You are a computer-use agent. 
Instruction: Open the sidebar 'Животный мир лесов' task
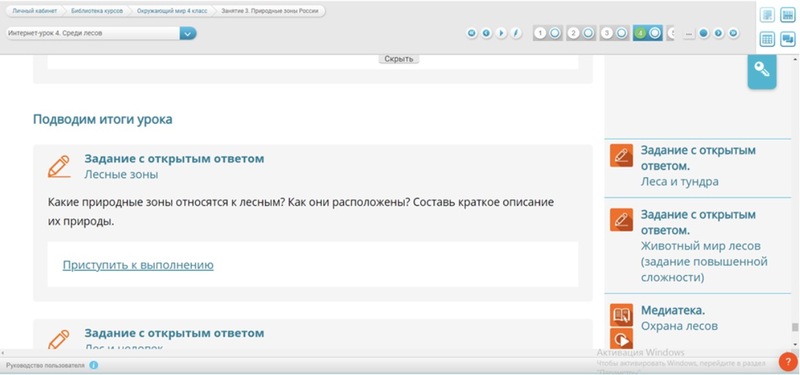pyautogui.click(x=704, y=246)
